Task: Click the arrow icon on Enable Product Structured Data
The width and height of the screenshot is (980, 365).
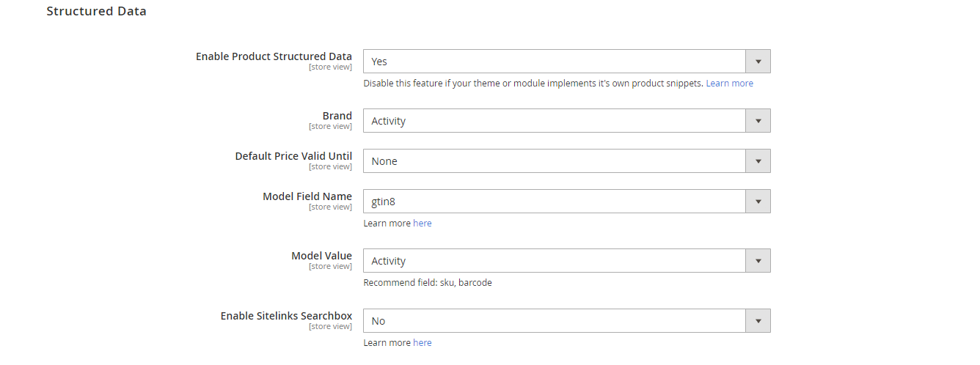Action: click(x=758, y=62)
